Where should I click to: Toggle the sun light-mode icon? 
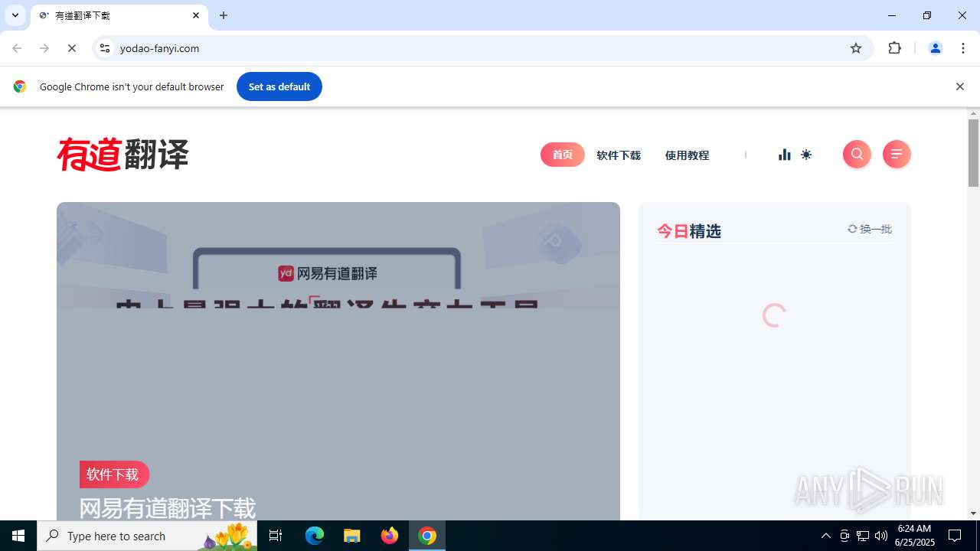click(806, 155)
